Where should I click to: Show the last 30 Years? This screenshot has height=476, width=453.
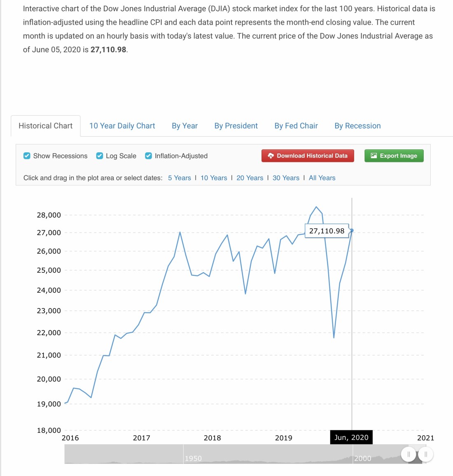286,178
